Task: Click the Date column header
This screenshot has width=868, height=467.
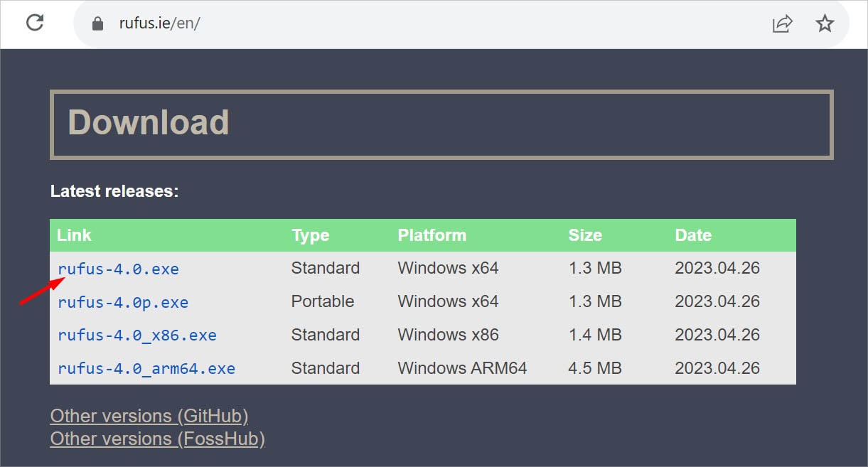Action: [x=693, y=235]
